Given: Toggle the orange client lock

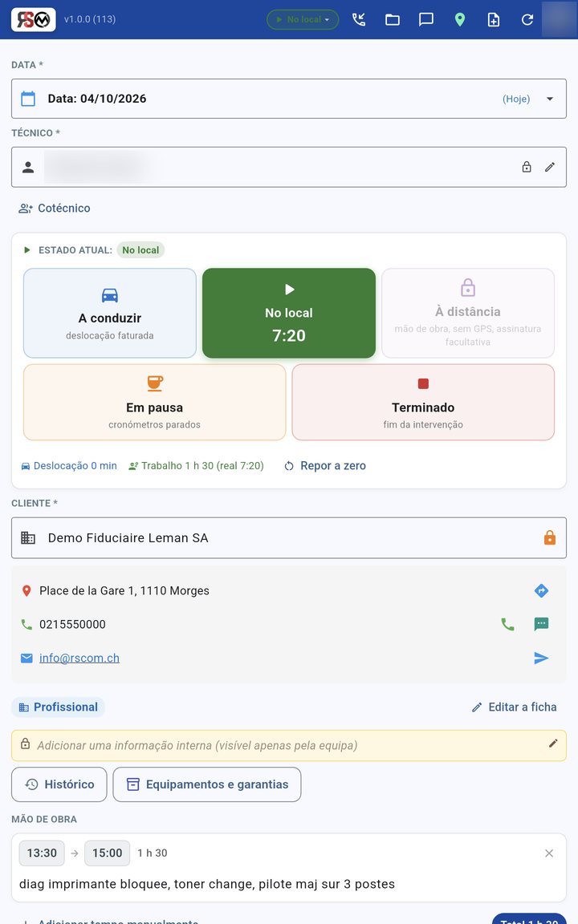Looking at the screenshot, I should point(550,537).
